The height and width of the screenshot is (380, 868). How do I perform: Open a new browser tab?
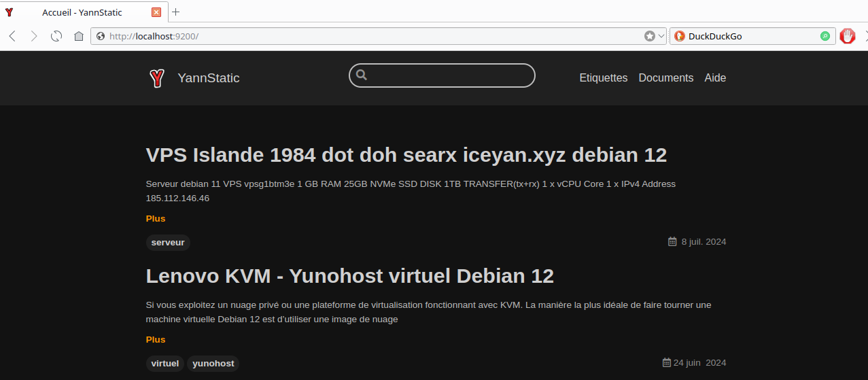coord(175,12)
